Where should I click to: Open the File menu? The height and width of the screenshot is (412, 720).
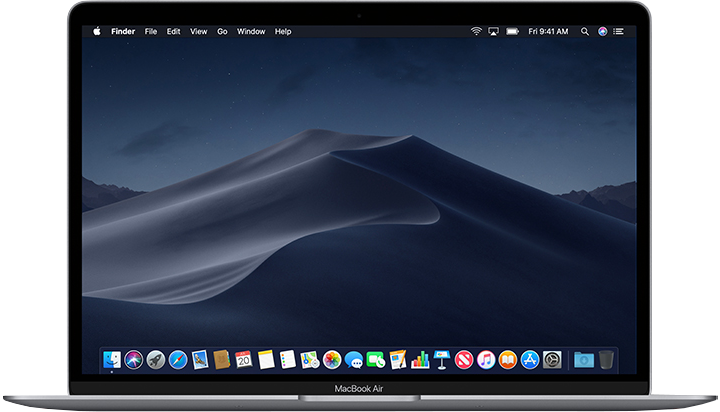tap(151, 31)
